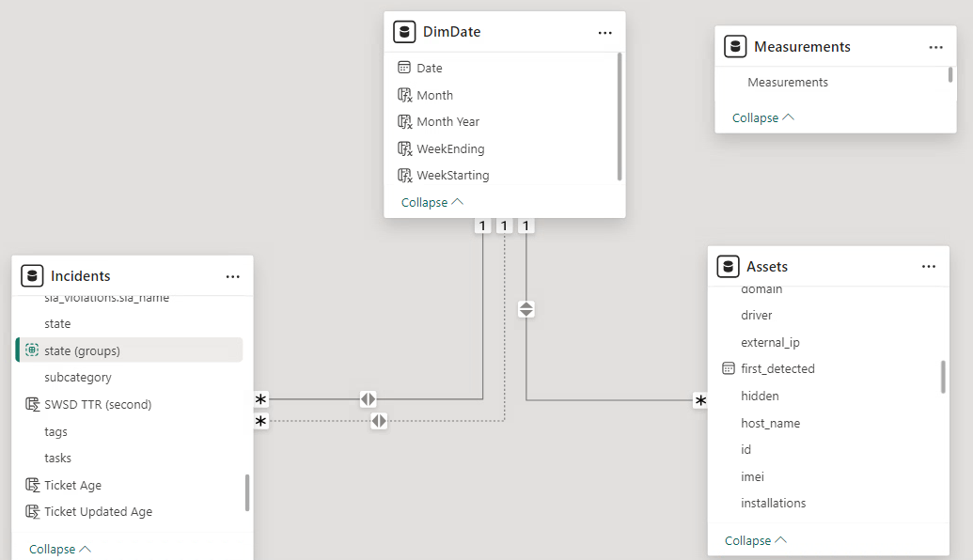The height and width of the screenshot is (560, 973).
Task: Click the measure icon beside Ticket Age
Action: tap(32, 486)
